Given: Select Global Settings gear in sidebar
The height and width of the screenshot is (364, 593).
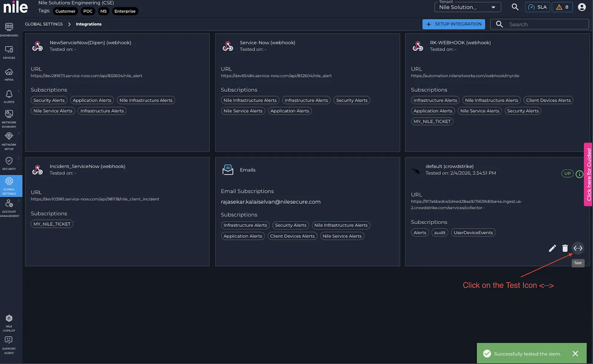Looking at the screenshot, I should pos(9,186).
